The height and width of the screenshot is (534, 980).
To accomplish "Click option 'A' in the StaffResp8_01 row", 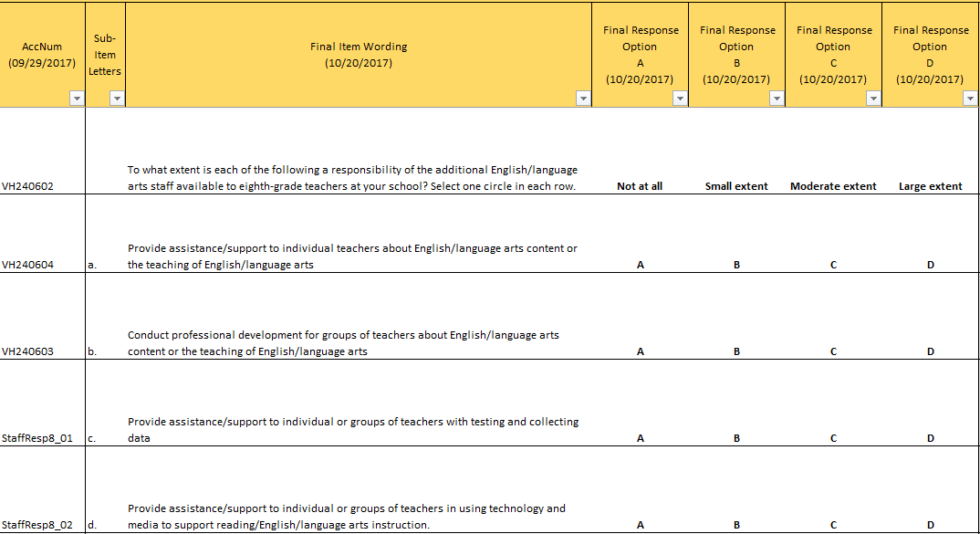I will point(640,403).
